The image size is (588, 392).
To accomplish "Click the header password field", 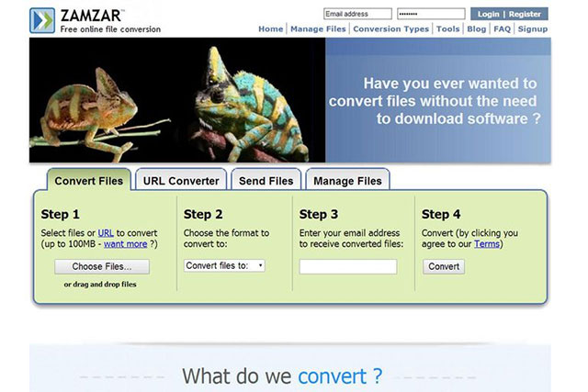I will click(431, 15).
